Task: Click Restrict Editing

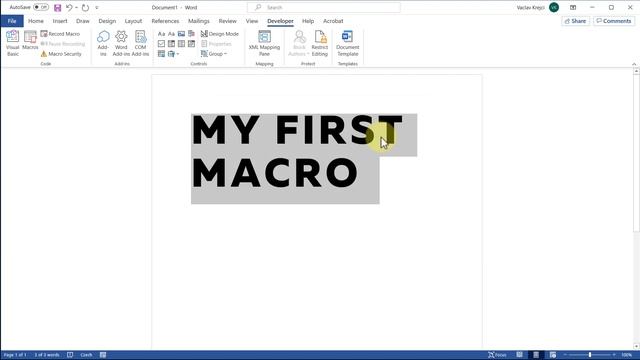Action: click(x=320, y=43)
